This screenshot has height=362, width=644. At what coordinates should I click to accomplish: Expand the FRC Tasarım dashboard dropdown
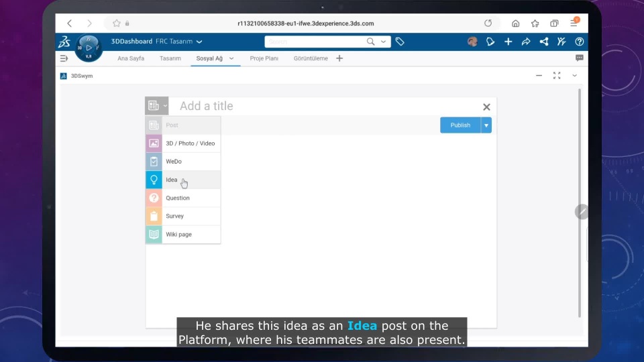(199, 42)
